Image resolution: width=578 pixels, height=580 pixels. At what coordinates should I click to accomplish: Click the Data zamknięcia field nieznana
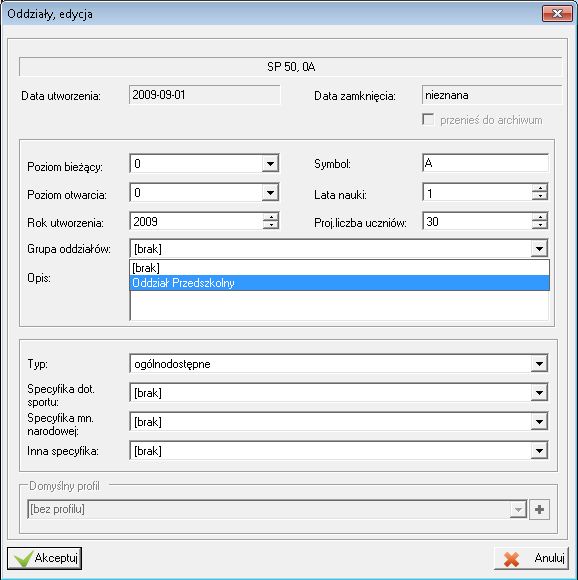coord(492,95)
